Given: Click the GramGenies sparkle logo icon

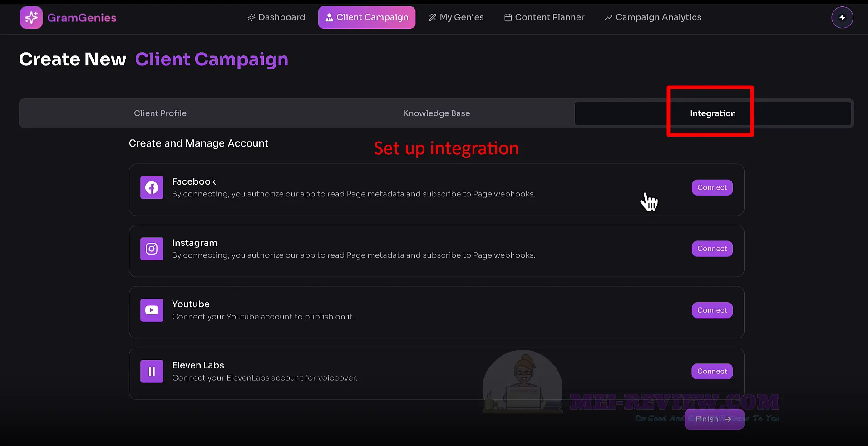Looking at the screenshot, I should 31,18.
